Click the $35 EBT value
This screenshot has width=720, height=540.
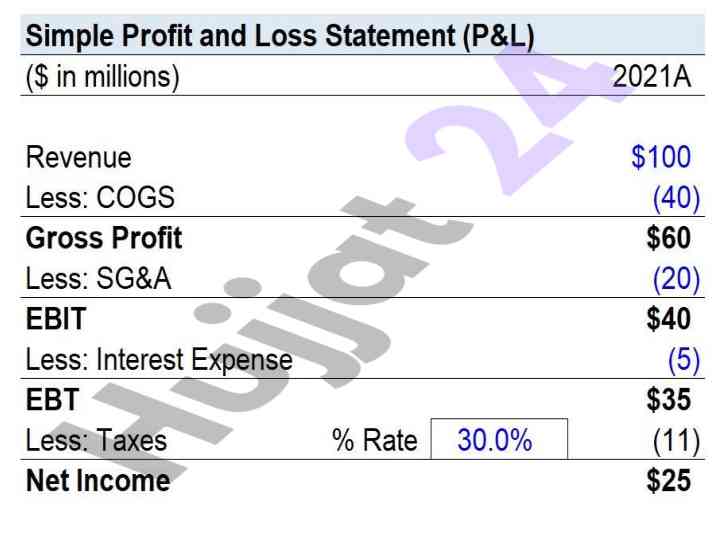[669, 399]
